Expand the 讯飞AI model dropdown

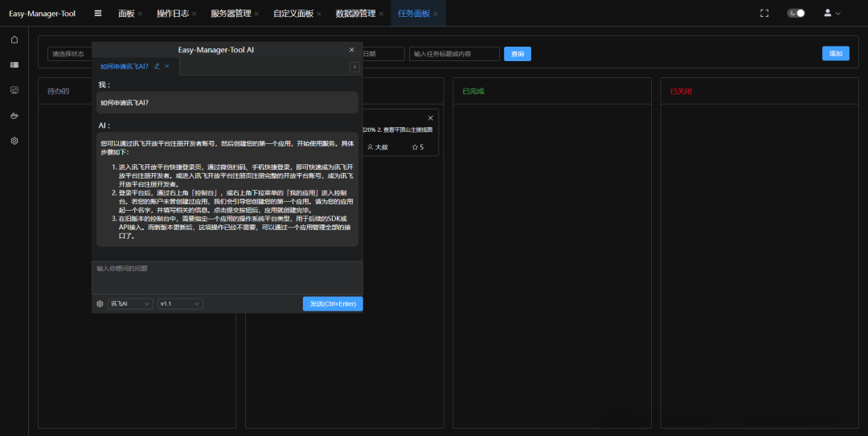click(x=130, y=304)
